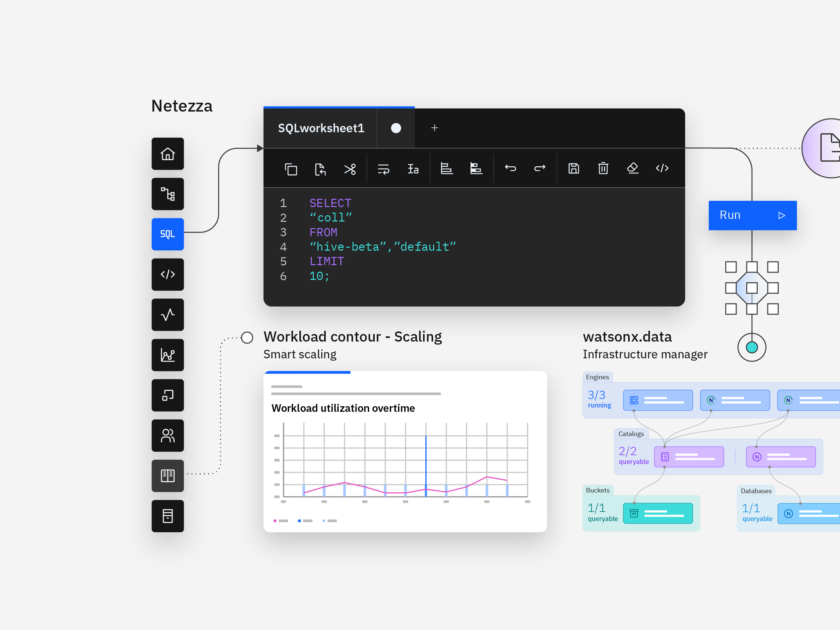Click the Workload utilization overtime heading

point(343,408)
